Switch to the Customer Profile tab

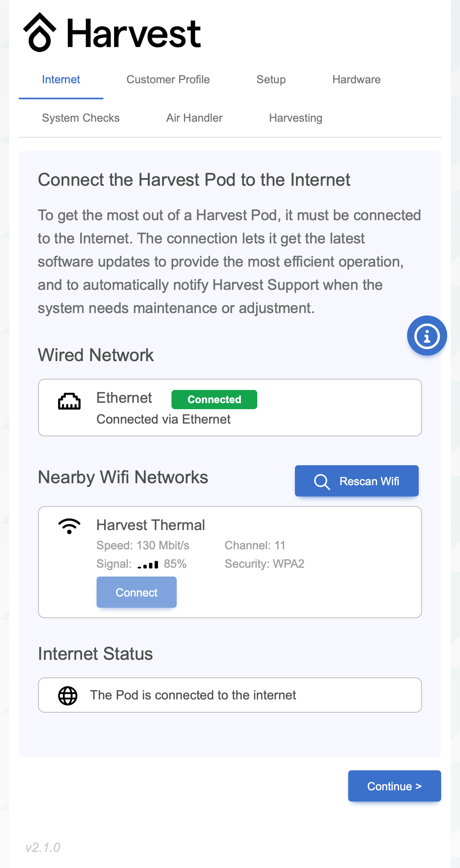168,80
